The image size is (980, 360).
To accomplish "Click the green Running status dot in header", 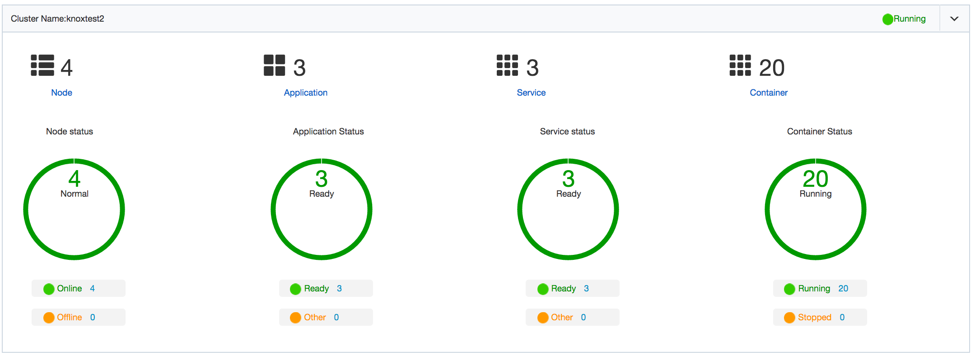I will (888, 19).
